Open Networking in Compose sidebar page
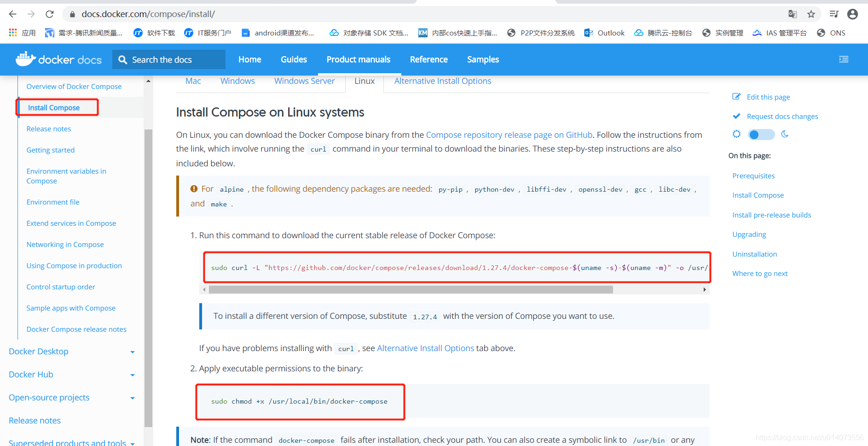This screenshot has height=446, width=868. point(65,245)
